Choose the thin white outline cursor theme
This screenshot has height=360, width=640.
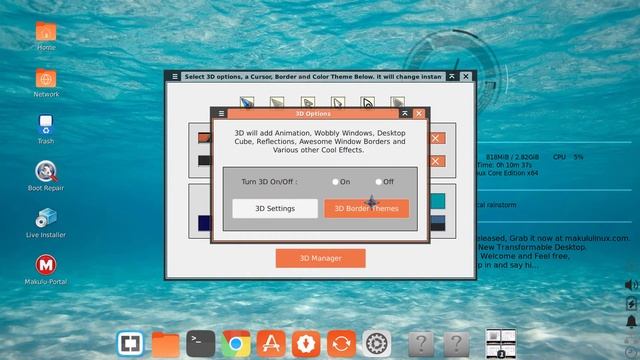pos(338,102)
